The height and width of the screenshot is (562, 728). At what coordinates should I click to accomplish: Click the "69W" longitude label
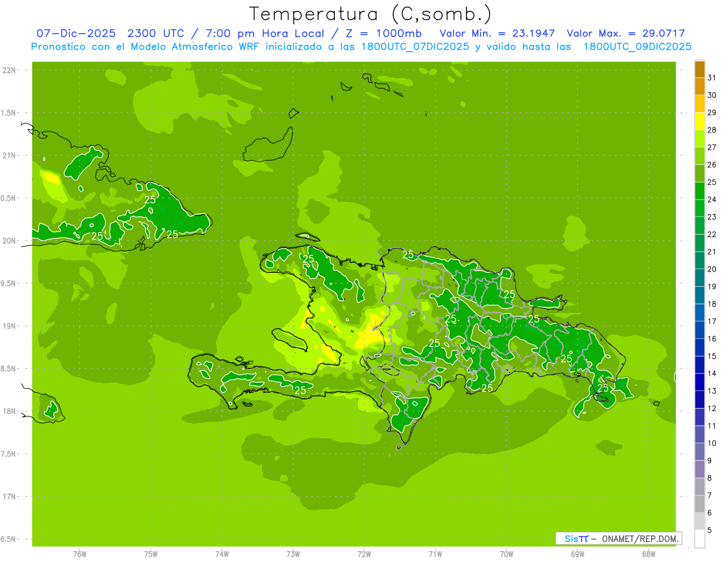(578, 554)
